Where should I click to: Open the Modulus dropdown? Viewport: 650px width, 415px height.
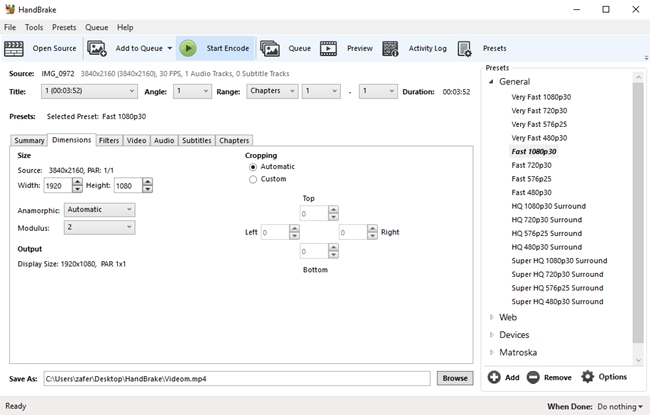point(99,227)
